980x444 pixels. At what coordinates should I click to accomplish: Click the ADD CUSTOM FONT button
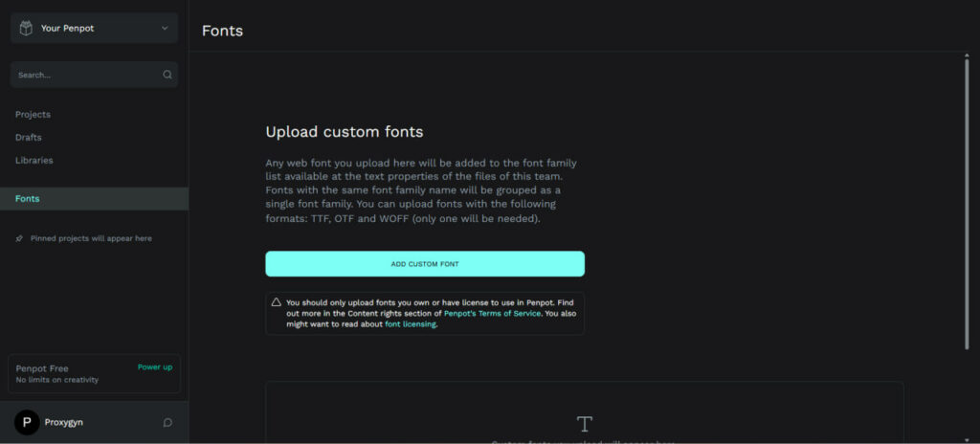425,264
